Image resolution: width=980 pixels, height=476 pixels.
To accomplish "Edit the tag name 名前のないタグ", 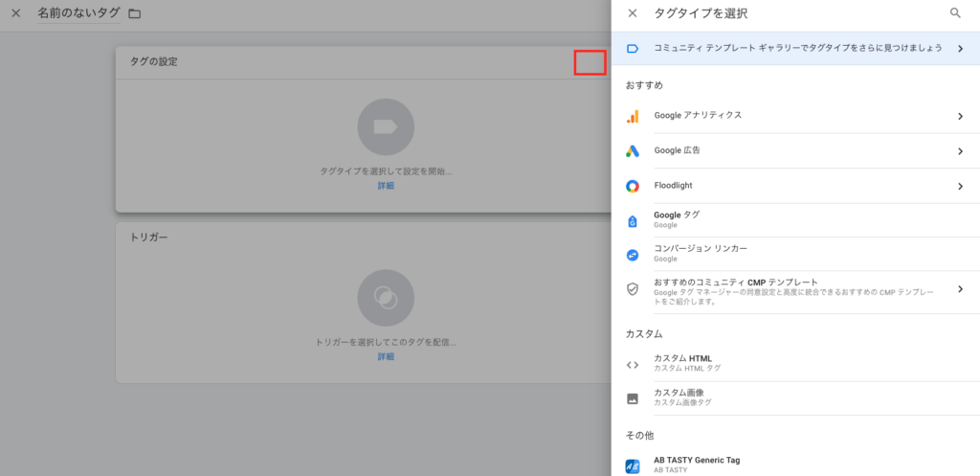I will 78,12.
